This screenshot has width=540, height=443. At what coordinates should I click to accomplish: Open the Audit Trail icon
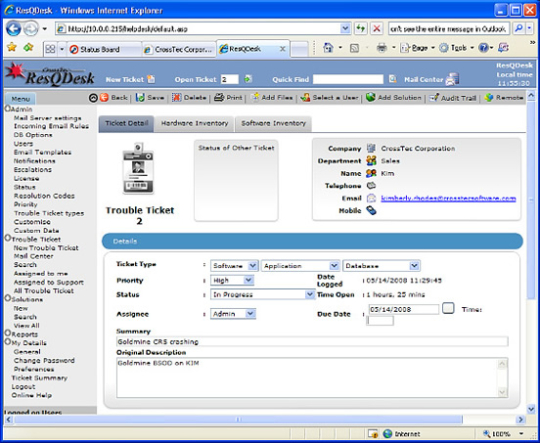[434, 97]
